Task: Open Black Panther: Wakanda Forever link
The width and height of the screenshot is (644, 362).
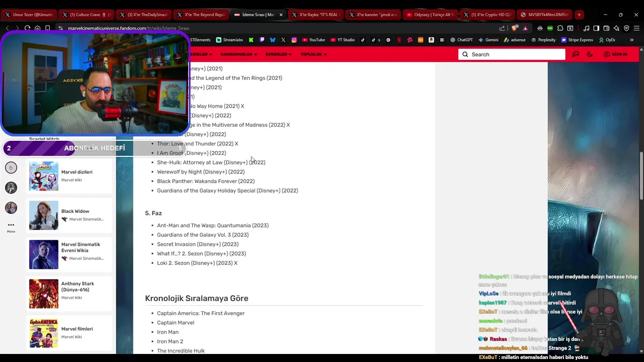Action: click(206, 181)
